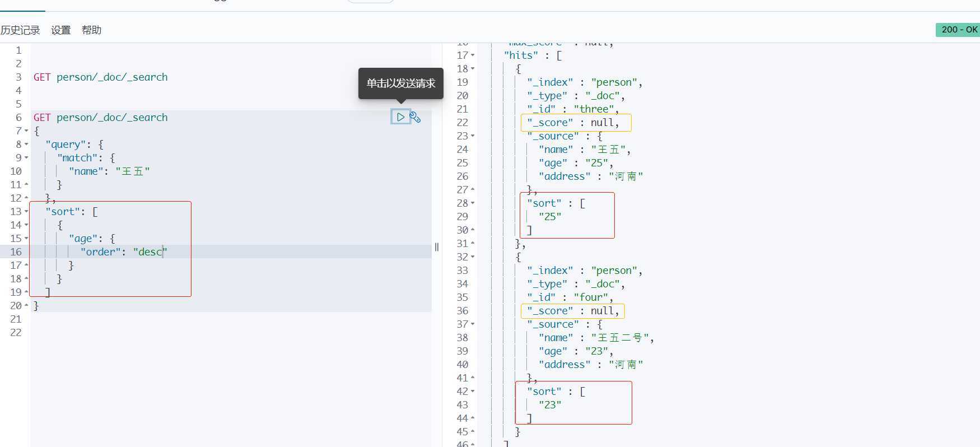Click "address" : "河南" on response line 26
980x447 pixels.
coord(591,176)
